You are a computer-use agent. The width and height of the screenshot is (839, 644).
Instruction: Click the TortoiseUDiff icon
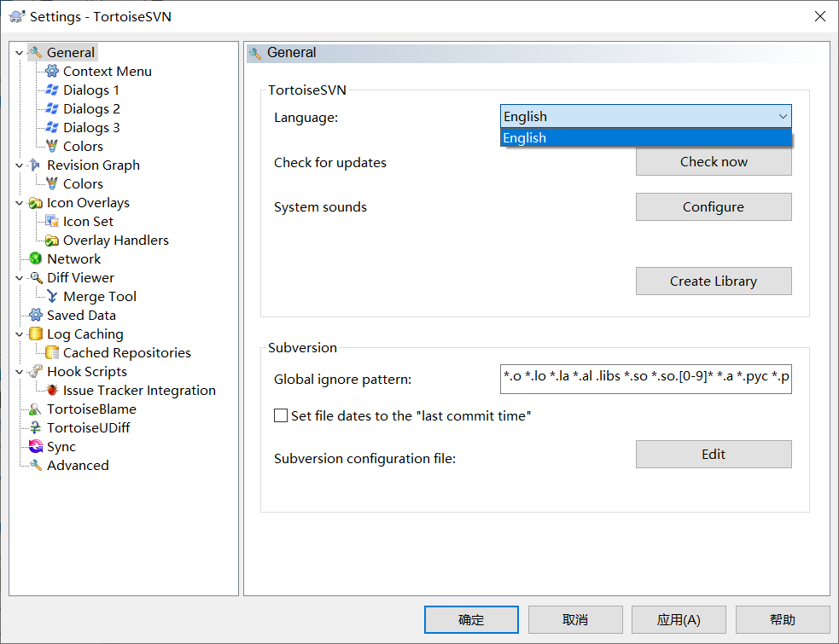[35, 428]
